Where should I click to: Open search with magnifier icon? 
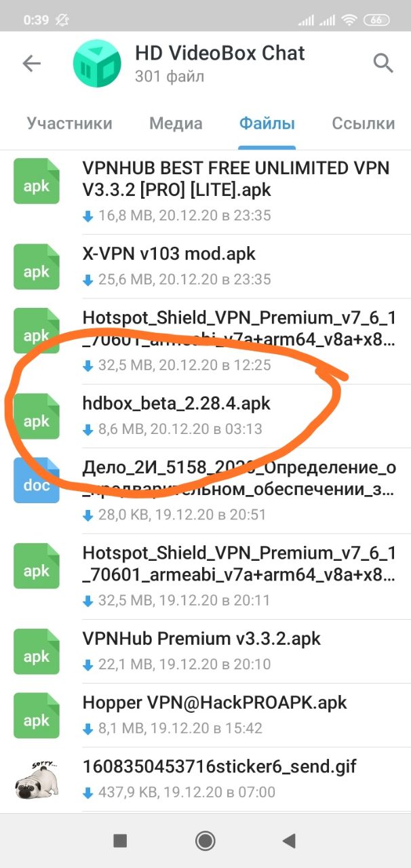coord(383,64)
